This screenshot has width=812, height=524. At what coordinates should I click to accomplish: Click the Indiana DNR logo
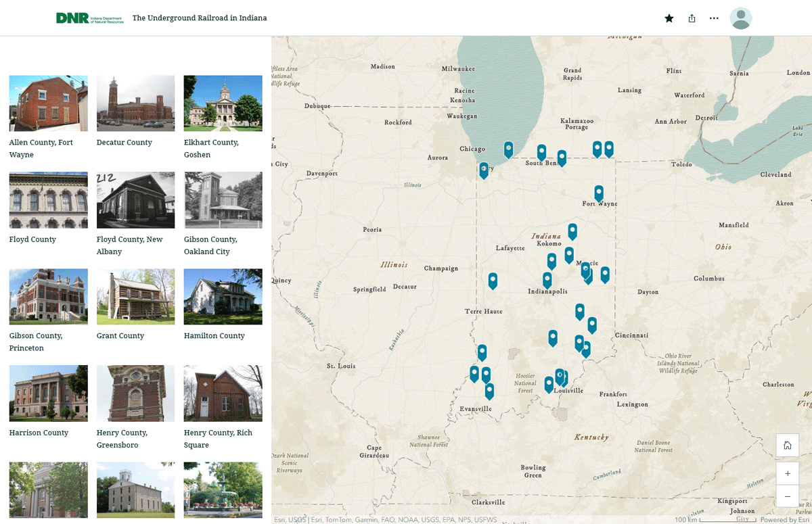pos(70,18)
